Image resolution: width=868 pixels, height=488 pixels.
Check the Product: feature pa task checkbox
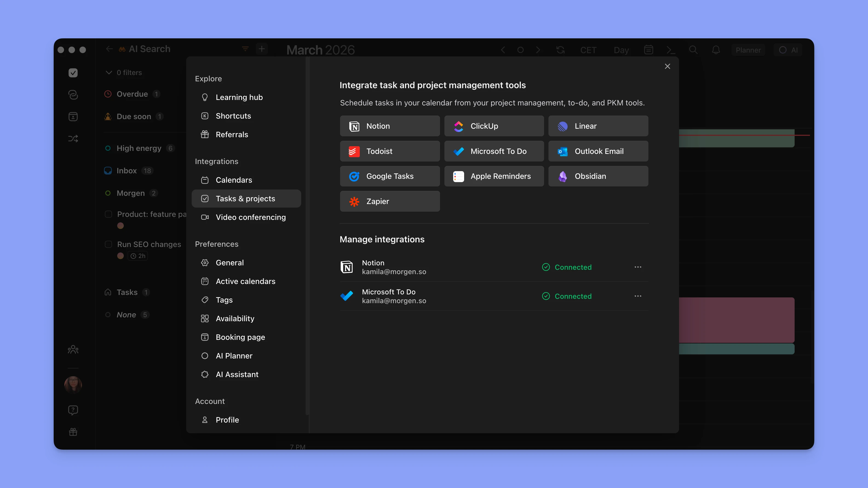tap(108, 214)
